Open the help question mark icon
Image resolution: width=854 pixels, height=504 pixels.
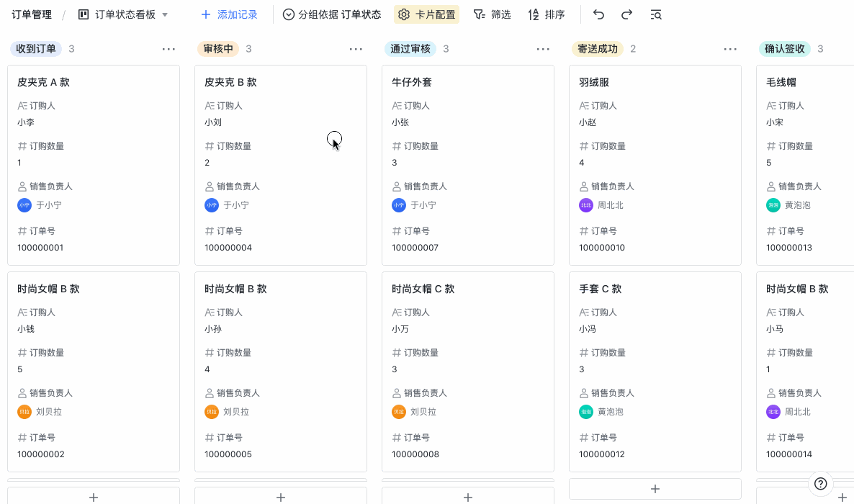point(820,483)
